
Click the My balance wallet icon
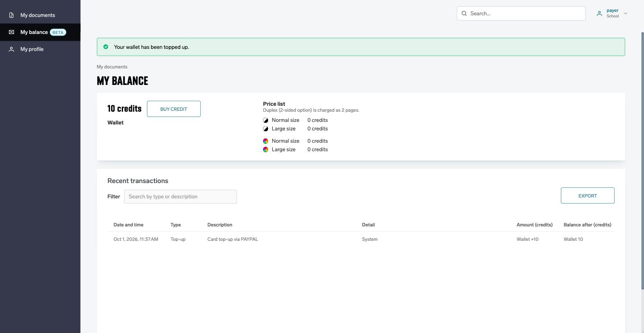(x=11, y=32)
